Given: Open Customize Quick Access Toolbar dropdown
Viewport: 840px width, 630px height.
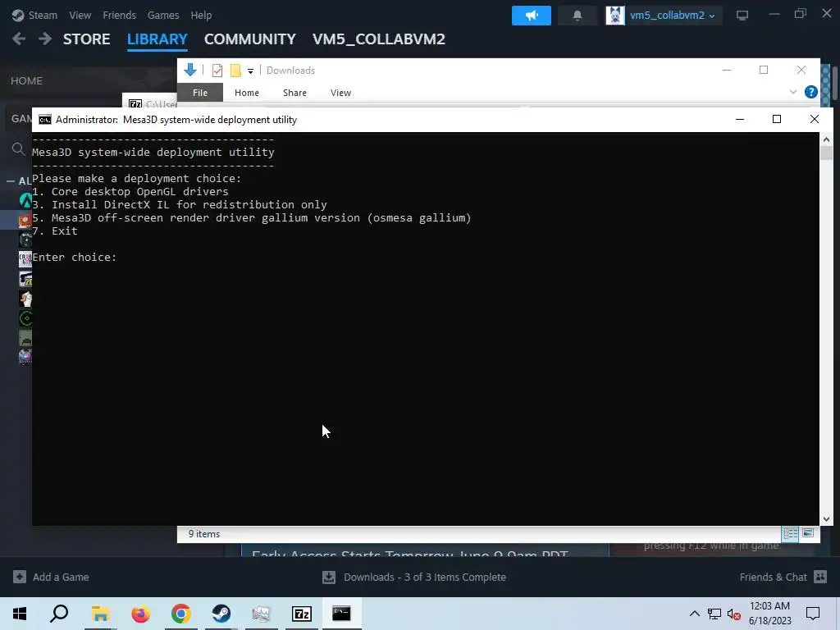Looking at the screenshot, I should click(x=250, y=71).
